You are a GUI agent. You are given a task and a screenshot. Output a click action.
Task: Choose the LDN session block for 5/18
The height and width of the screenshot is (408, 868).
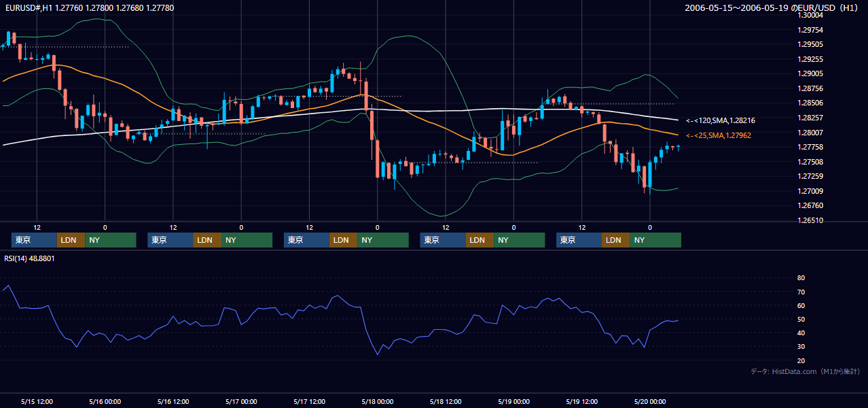(480, 240)
